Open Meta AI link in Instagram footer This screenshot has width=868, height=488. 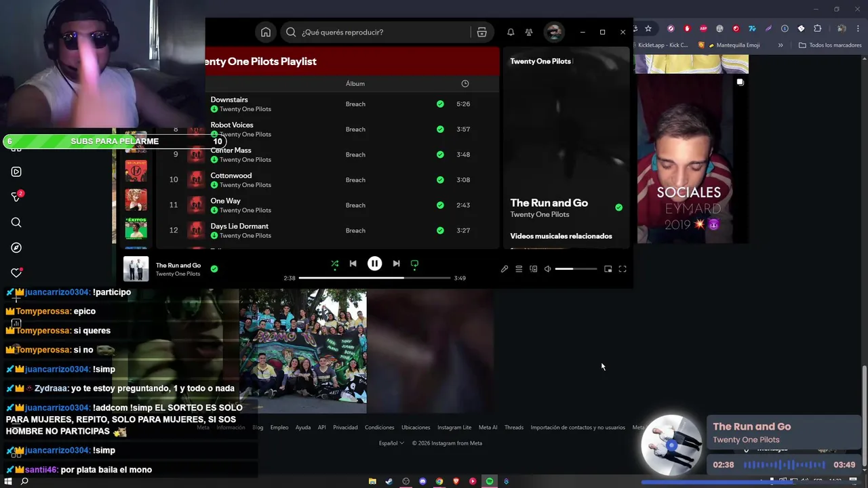[x=488, y=428]
